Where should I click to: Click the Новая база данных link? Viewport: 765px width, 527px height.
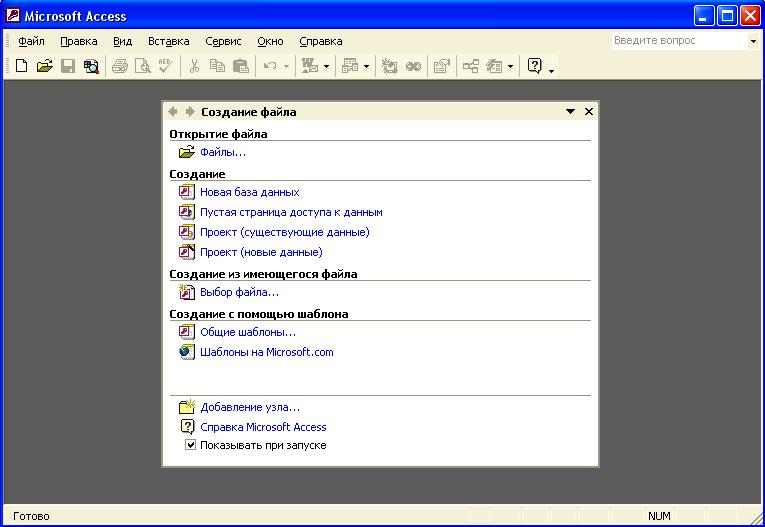click(250, 192)
